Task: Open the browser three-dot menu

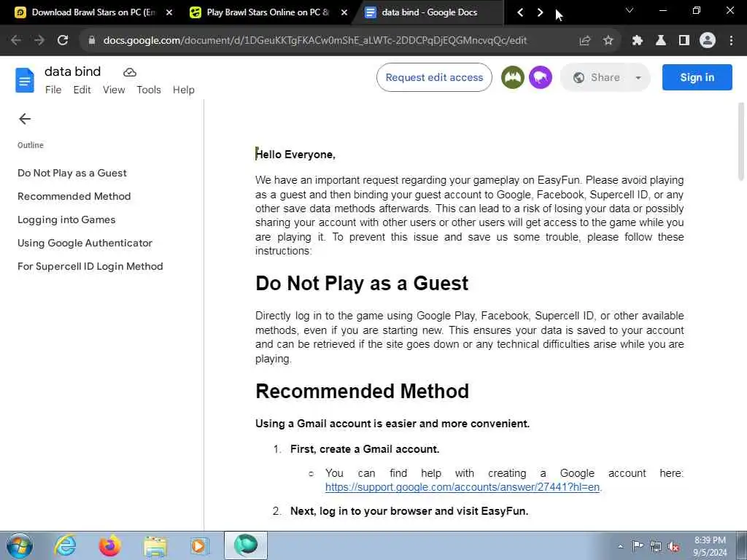Action: (731, 41)
